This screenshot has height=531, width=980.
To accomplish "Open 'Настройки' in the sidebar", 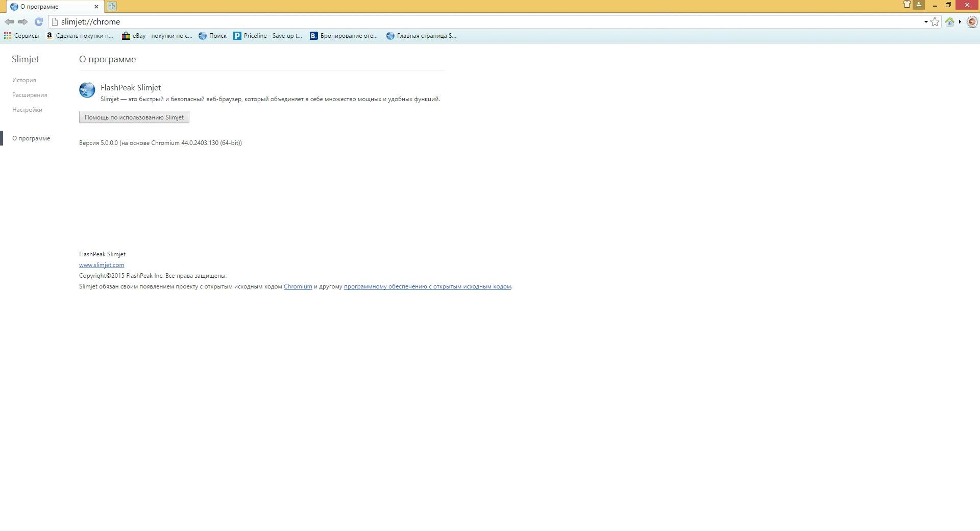I will pyautogui.click(x=27, y=110).
